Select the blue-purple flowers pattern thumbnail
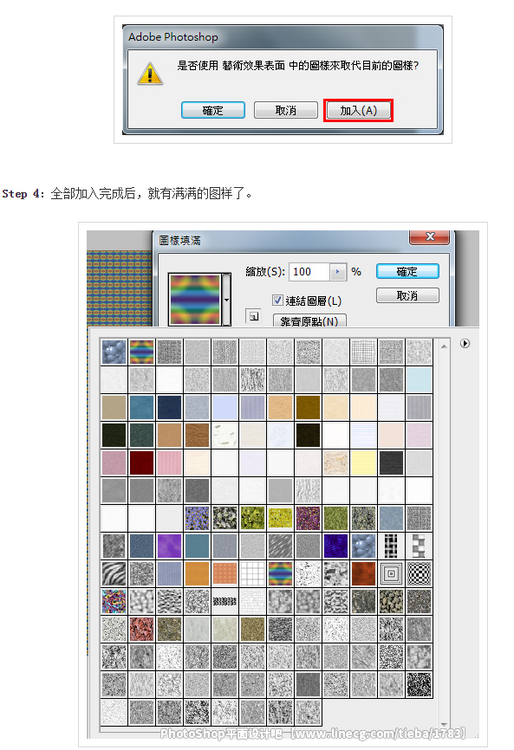The height and width of the screenshot is (750, 514). [x=197, y=518]
